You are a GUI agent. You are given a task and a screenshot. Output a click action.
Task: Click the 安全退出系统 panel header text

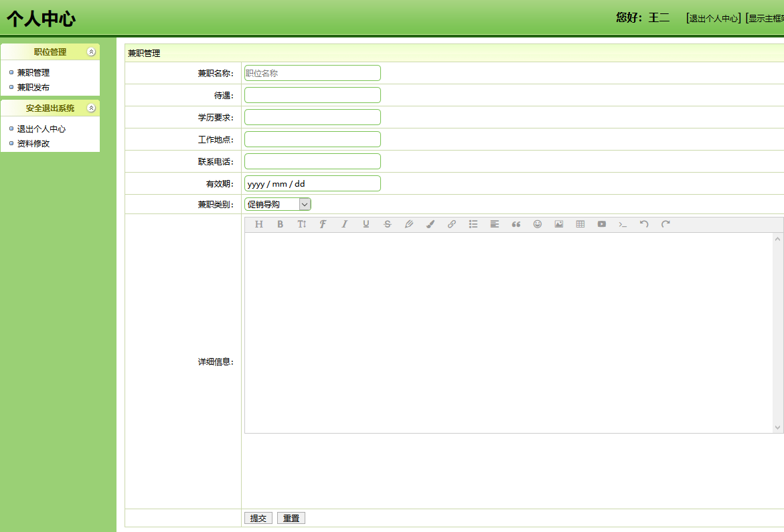pyautogui.click(x=50, y=108)
